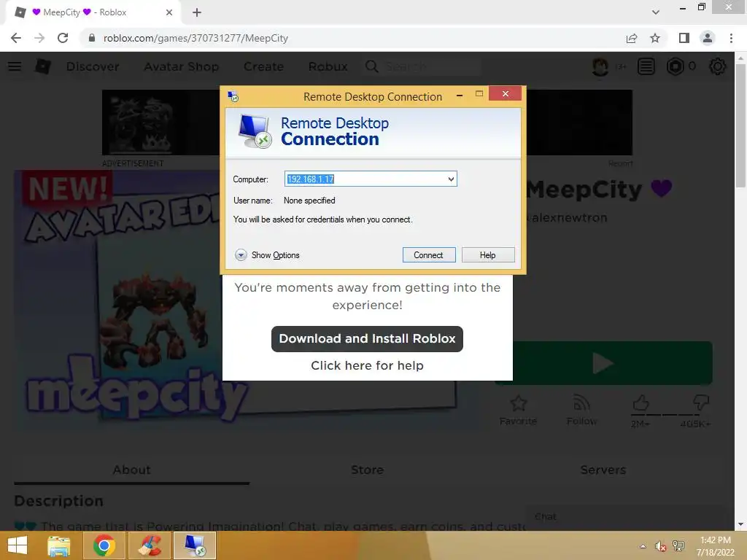
Task: Show hidden tray icons arrow
Action: click(x=643, y=546)
